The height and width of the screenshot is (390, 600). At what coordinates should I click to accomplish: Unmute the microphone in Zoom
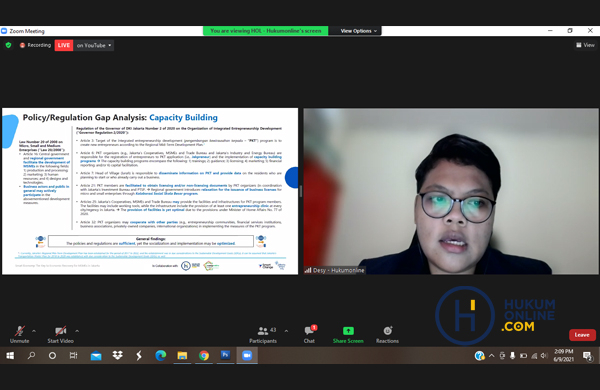pos(20,335)
